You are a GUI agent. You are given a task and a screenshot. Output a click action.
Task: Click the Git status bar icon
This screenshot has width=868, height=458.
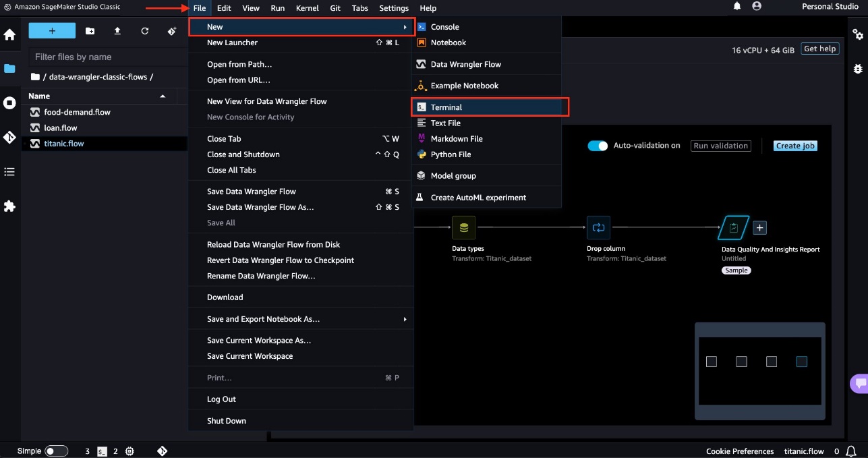(x=163, y=451)
